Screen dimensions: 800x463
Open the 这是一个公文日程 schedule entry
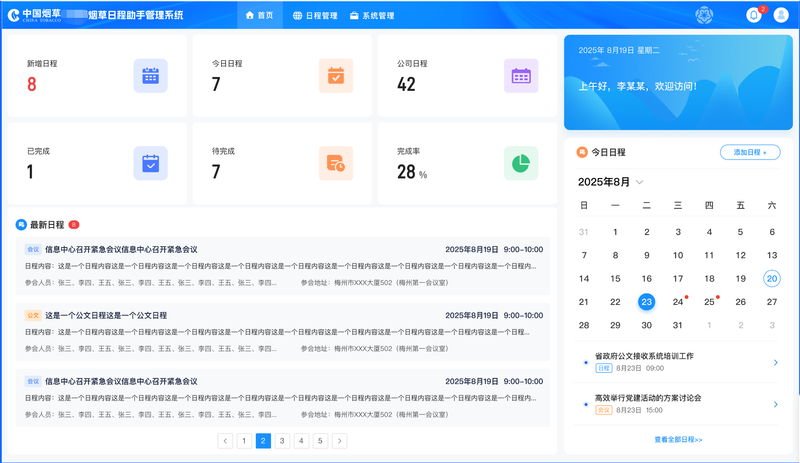pyautogui.click(x=105, y=315)
